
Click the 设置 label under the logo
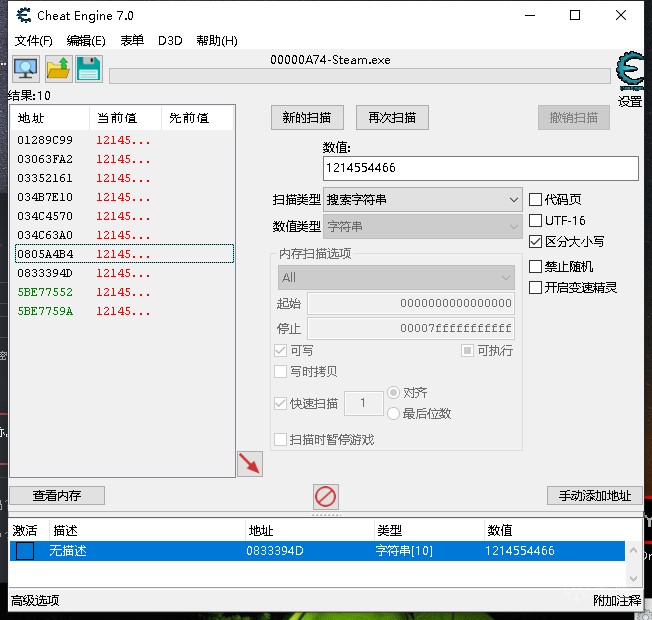pos(630,101)
